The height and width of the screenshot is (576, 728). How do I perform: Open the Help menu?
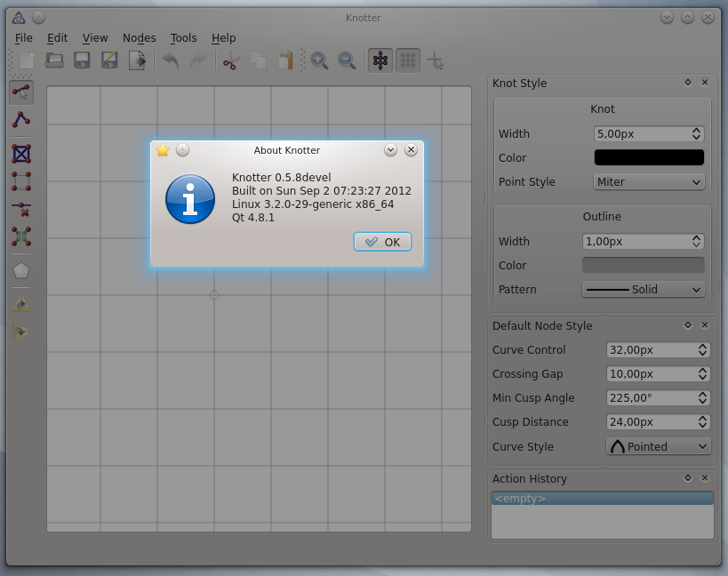click(x=224, y=38)
